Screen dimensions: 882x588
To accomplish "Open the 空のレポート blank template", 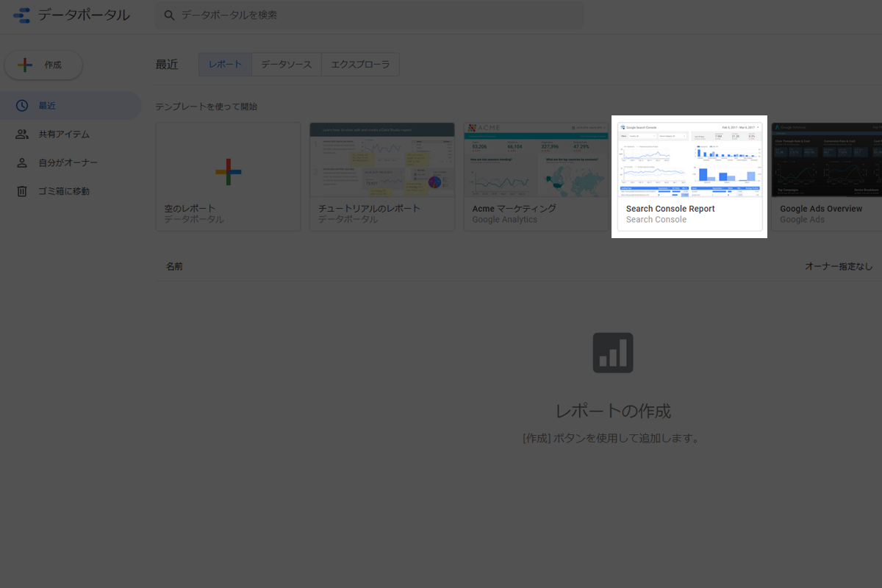I will 228,176.
